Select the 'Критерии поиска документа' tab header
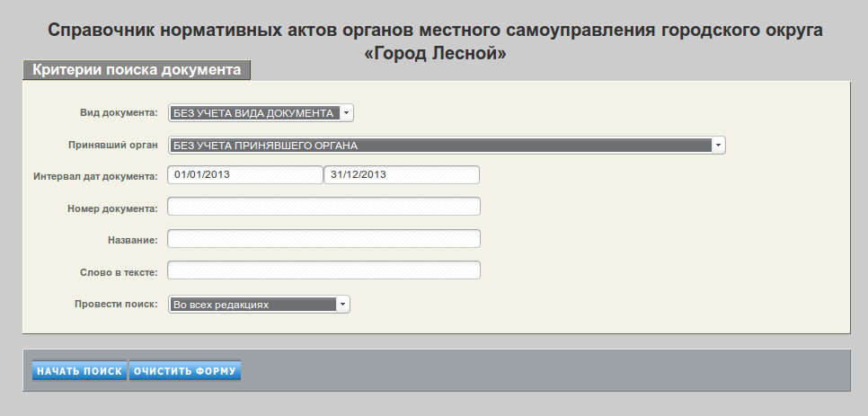 coord(137,70)
